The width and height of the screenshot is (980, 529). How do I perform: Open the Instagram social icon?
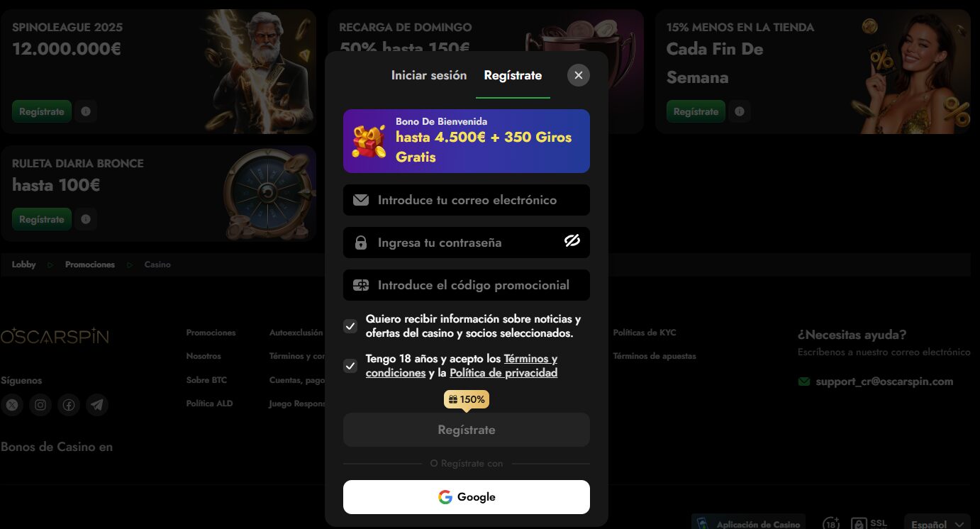40,405
